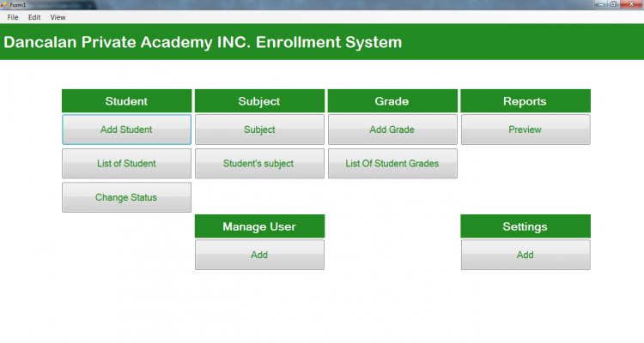The image size is (644, 343).
Task: Click the Grade green header label
Action: [392, 101]
